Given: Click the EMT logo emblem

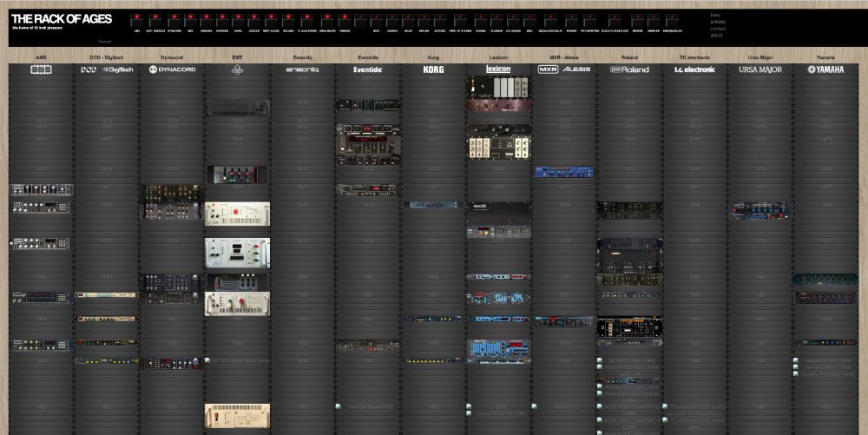Looking at the screenshot, I should 237,69.
